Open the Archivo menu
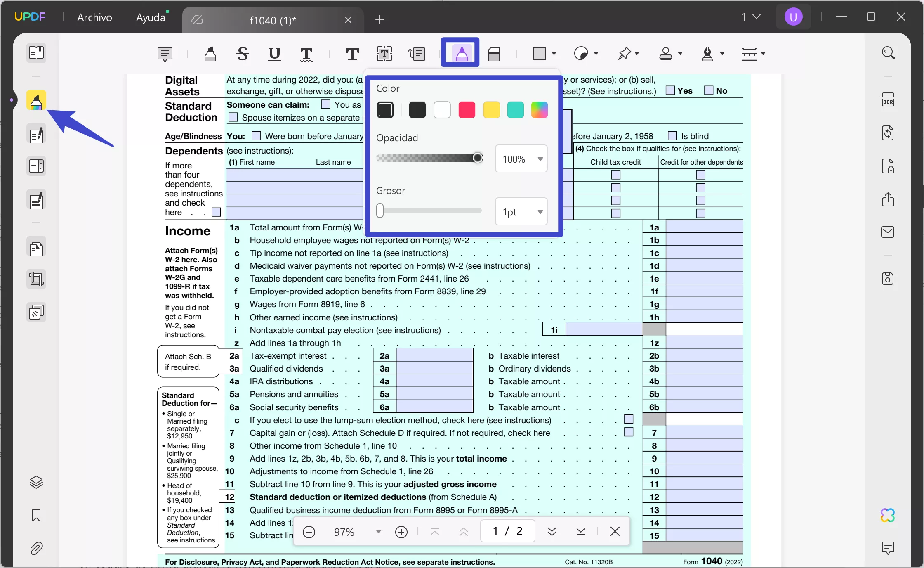 [94, 17]
